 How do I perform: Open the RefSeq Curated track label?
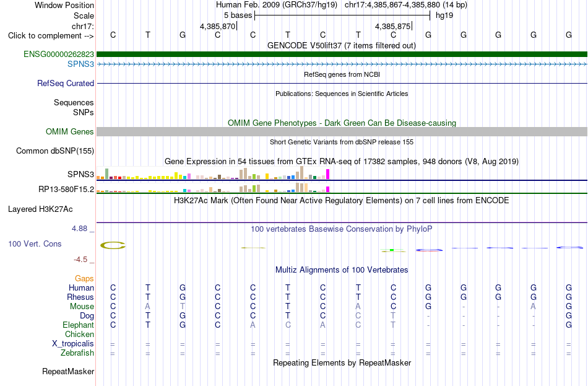coord(66,84)
